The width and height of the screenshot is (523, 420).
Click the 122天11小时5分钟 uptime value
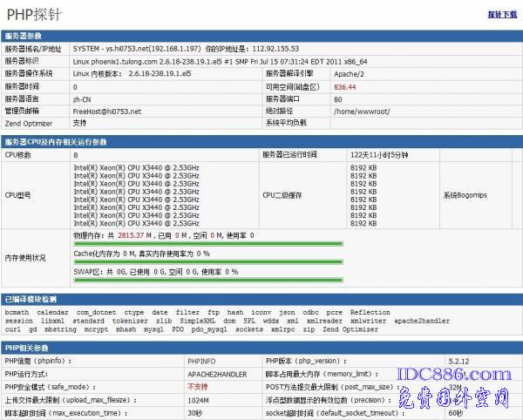[x=379, y=154]
